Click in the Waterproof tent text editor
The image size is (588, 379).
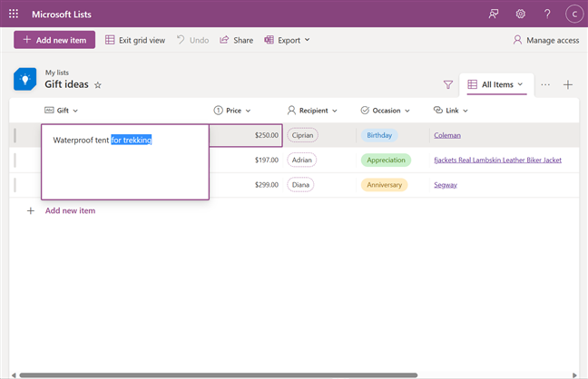[125, 162]
